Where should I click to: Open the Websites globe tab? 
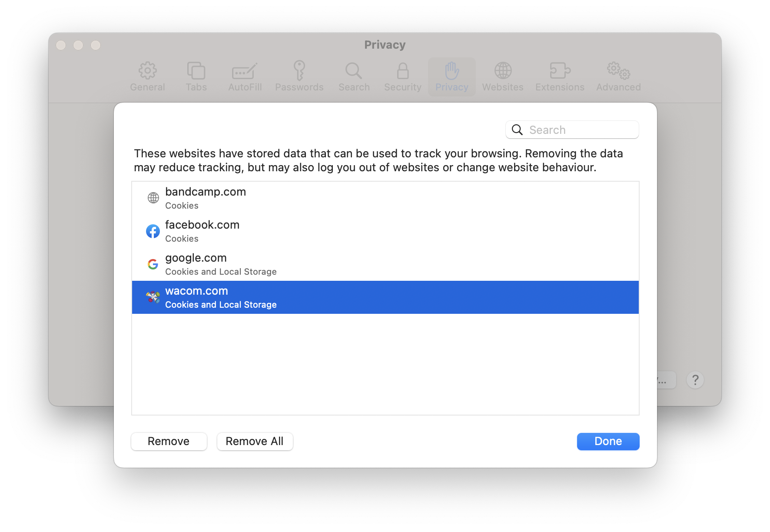502,76
